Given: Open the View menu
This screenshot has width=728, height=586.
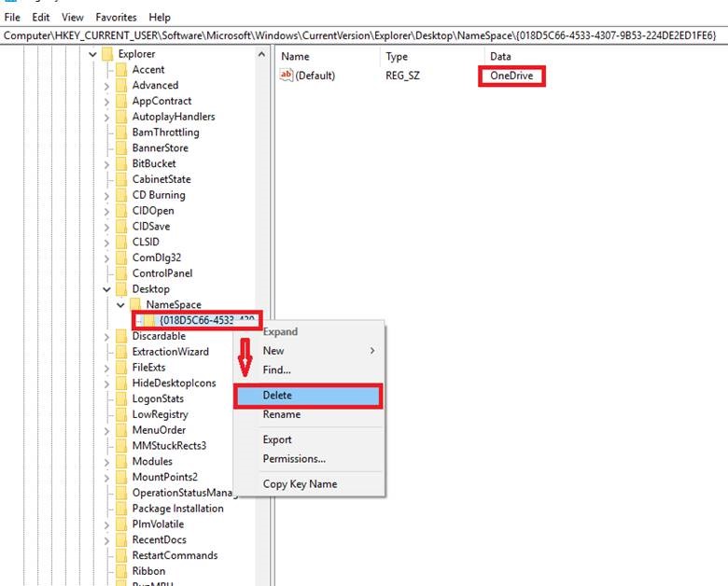Looking at the screenshot, I should (73, 17).
